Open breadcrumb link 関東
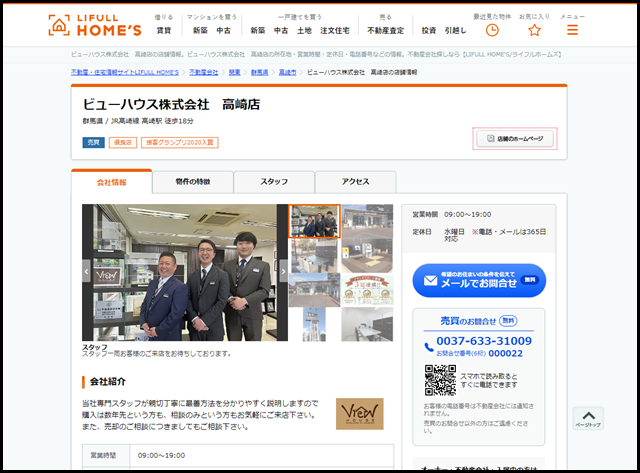640x473 pixels. tap(234, 72)
